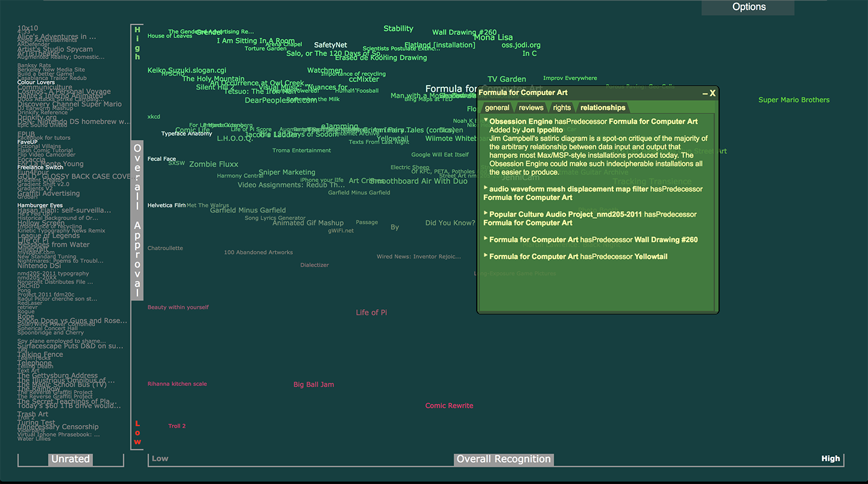Screen dimensions: 868x484
Task: Open the Watchmen project
Action: (325, 71)
